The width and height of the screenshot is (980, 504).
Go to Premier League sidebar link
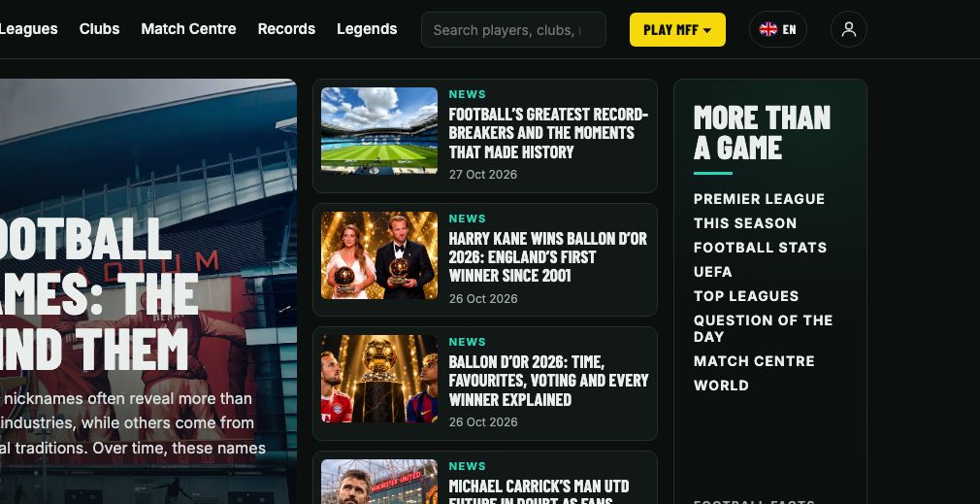(760, 199)
